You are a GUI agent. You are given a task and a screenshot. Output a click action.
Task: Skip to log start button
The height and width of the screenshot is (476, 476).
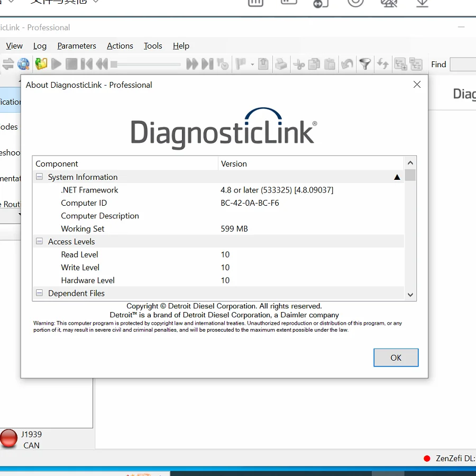pos(87,64)
